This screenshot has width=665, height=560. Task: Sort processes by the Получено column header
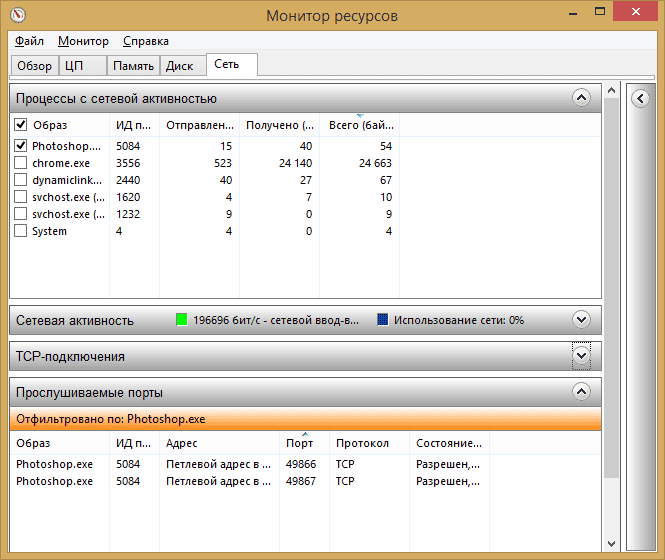click(279, 125)
